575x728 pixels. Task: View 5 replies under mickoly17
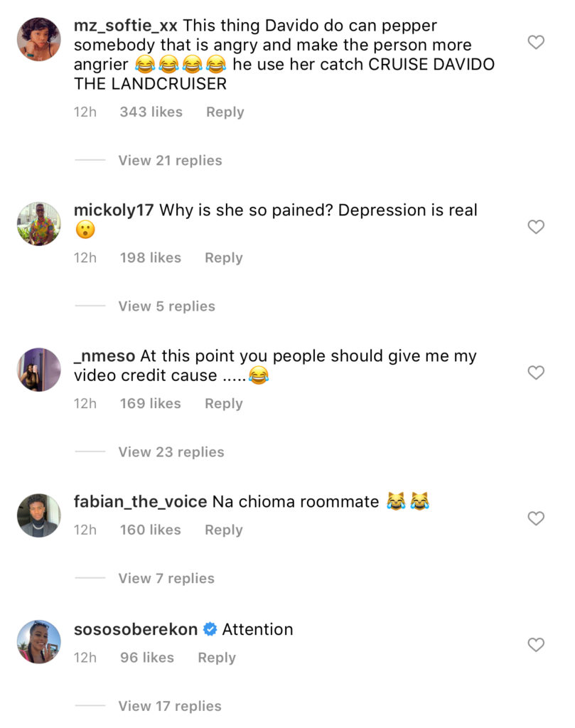pyautogui.click(x=166, y=306)
